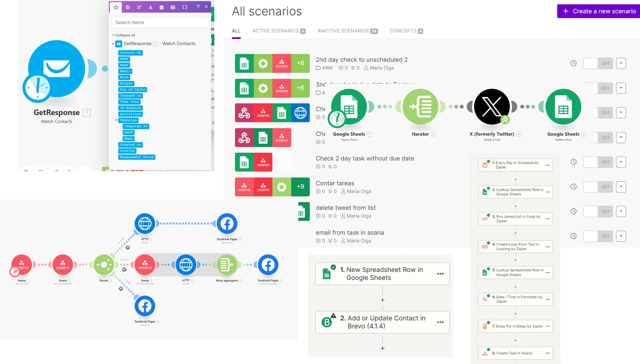The height and width of the screenshot is (364, 640).
Task: Click Create a new scenario button
Action: pyautogui.click(x=599, y=11)
